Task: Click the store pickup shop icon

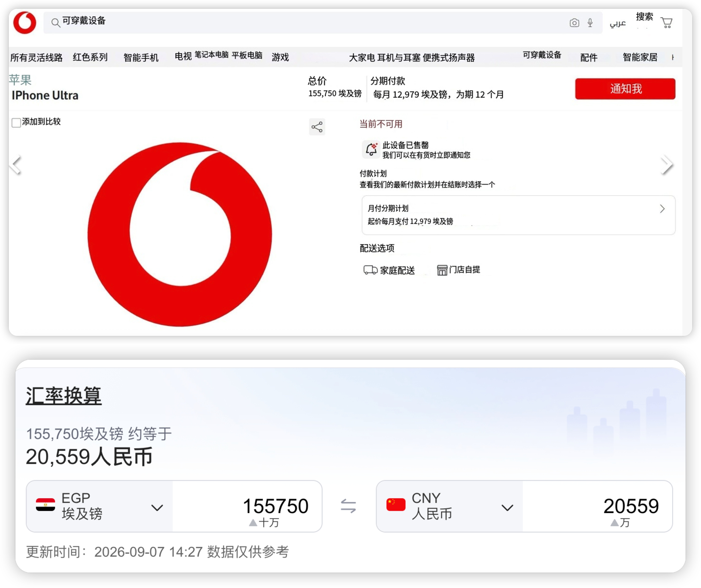Action: [442, 270]
